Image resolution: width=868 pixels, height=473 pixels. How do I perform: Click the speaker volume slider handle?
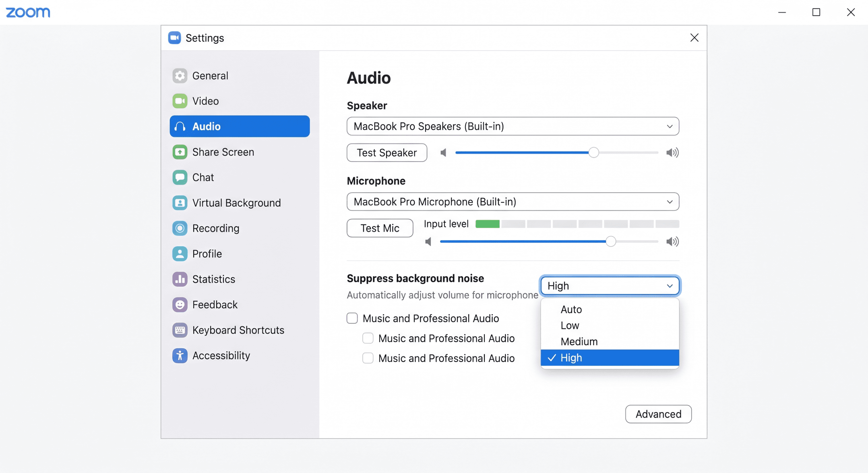pyautogui.click(x=594, y=152)
